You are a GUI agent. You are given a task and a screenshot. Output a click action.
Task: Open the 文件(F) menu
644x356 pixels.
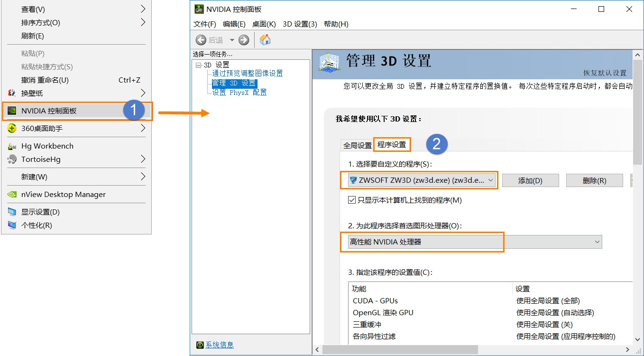tap(205, 24)
